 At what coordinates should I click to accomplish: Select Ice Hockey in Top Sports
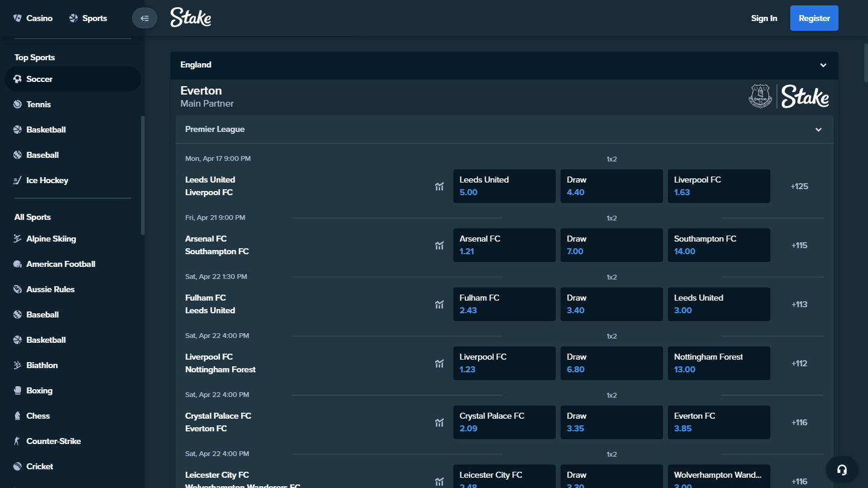47,180
